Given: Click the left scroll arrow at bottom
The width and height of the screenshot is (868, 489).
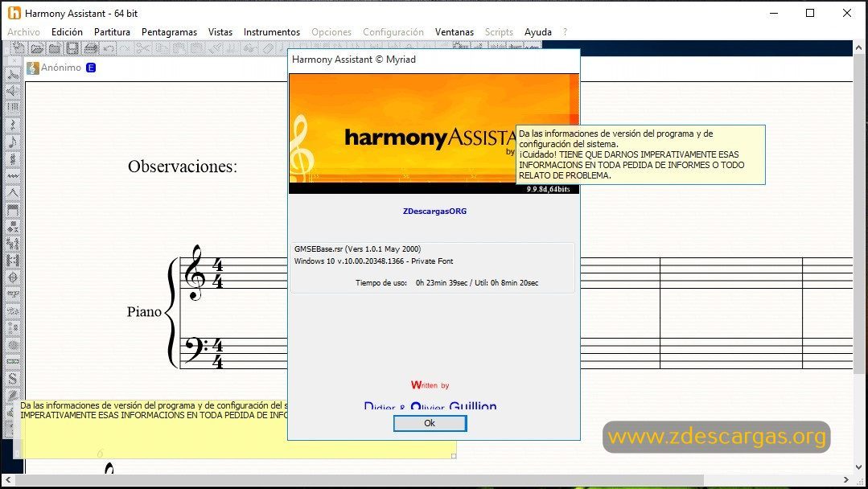Looking at the screenshot, I should 7,479.
